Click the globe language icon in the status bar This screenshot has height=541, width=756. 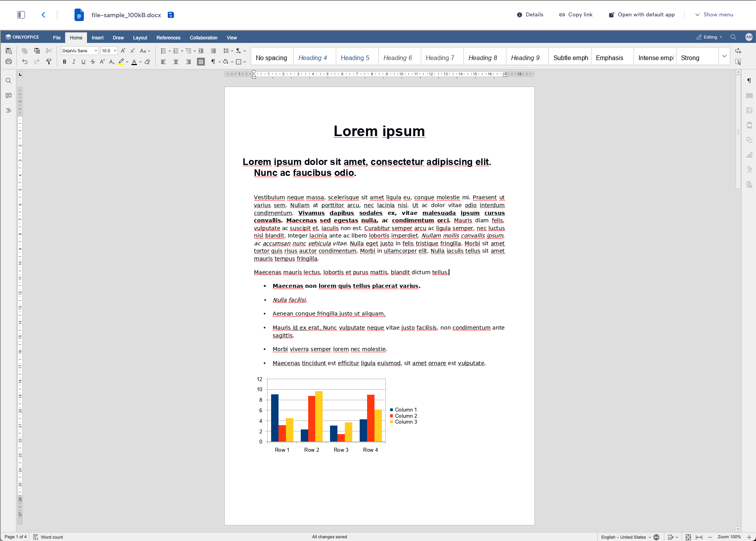pos(657,537)
